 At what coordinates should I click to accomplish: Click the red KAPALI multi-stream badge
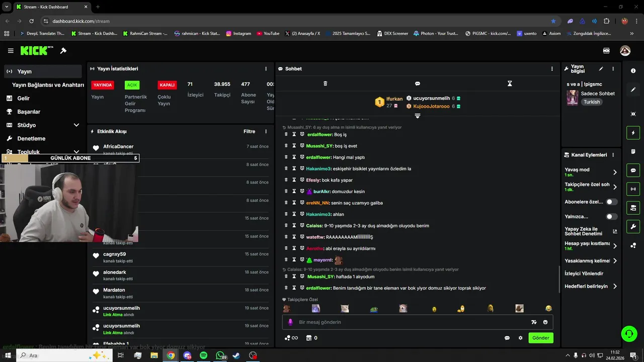(167, 85)
